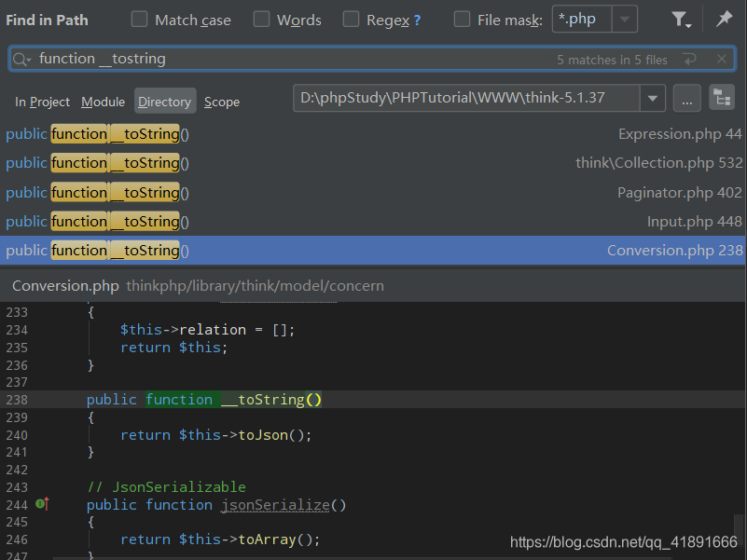Click the override gutter icon on line 244
Viewport: 747px width, 560px height.
(42, 504)
